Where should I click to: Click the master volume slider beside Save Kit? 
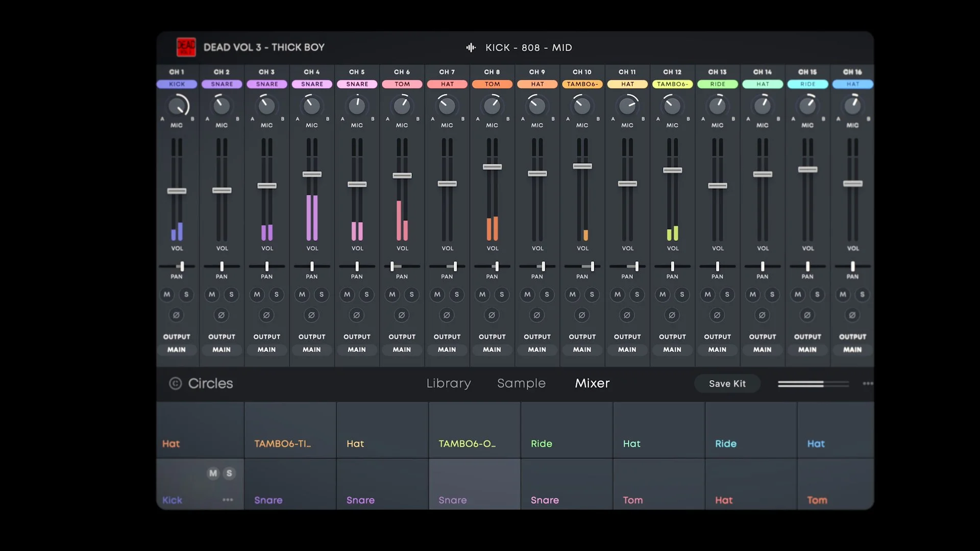coord(813,384)
